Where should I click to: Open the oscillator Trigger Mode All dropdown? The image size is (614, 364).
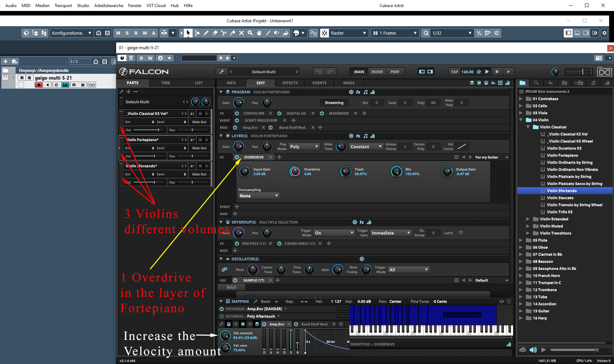click(x=409, y=270)
